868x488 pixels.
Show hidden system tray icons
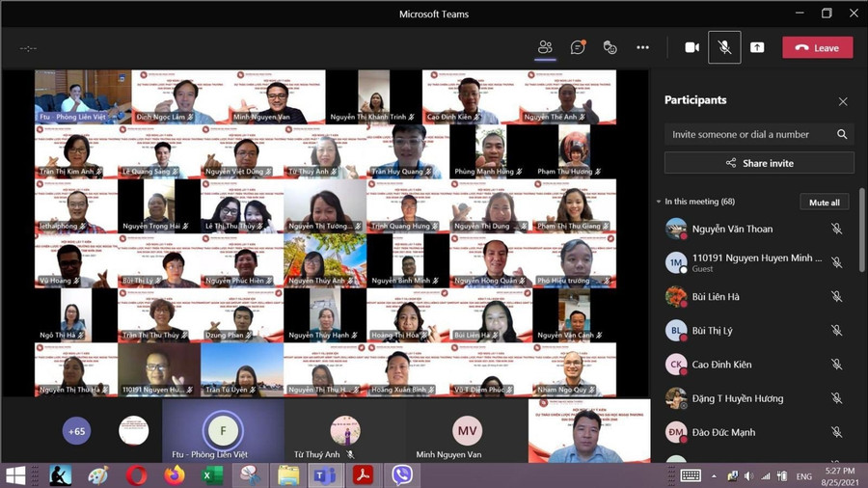[714, 476]
